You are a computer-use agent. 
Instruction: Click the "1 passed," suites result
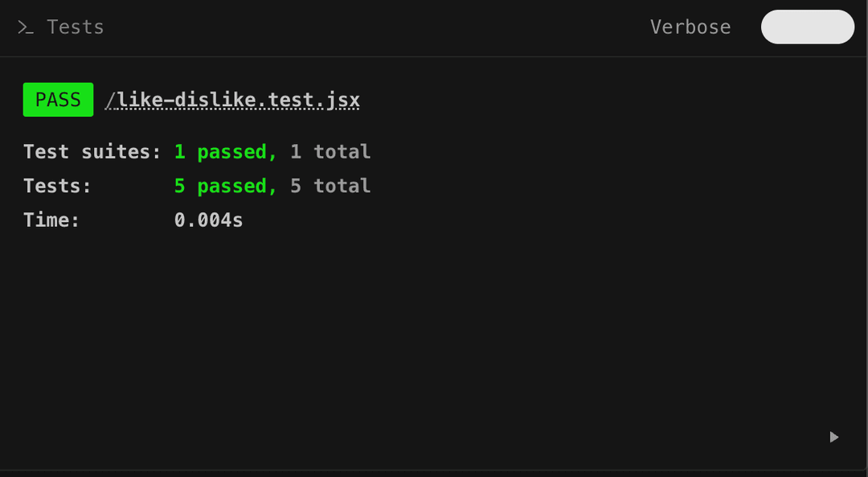click(226, 152)
